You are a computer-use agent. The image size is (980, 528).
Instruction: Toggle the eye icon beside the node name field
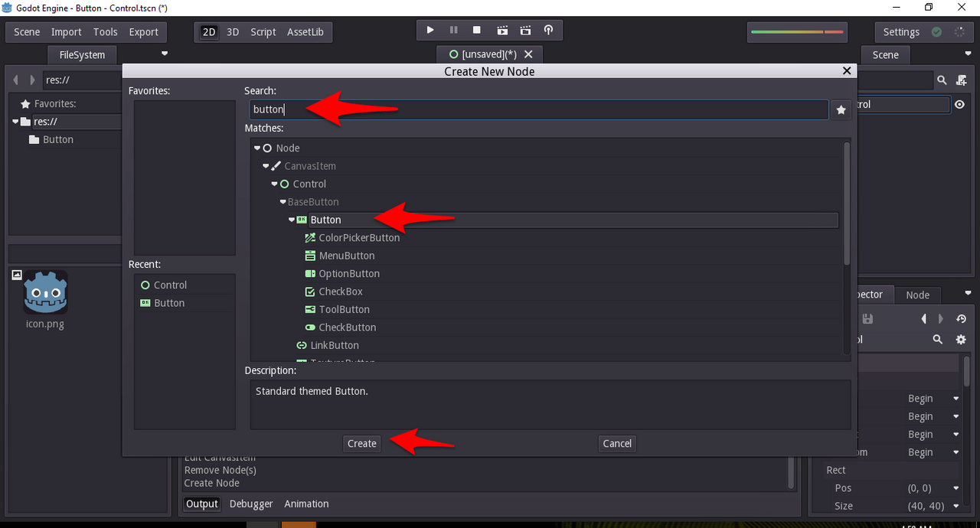[x=960, y=104]
